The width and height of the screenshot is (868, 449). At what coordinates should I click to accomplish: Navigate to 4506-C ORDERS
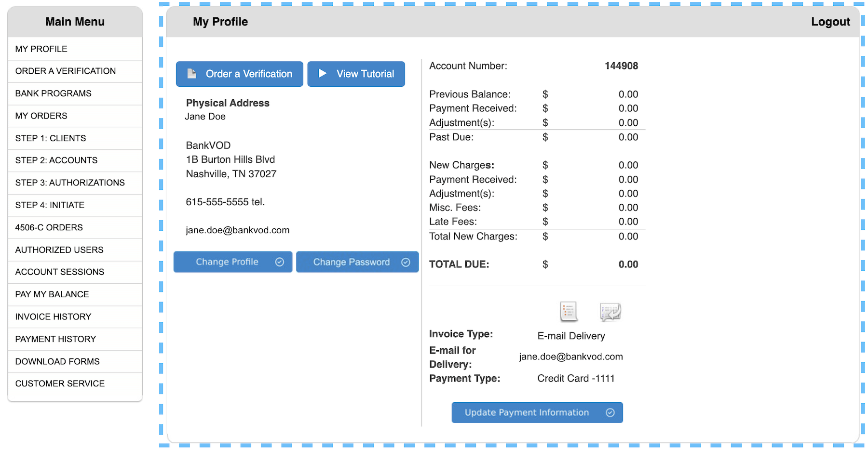48,227
